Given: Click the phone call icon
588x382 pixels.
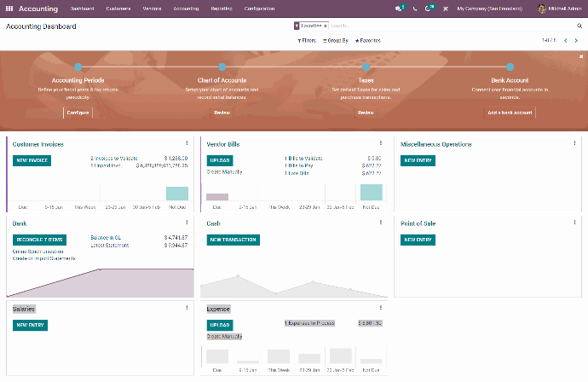Looking at the screenshot, I should coord(415,9).
